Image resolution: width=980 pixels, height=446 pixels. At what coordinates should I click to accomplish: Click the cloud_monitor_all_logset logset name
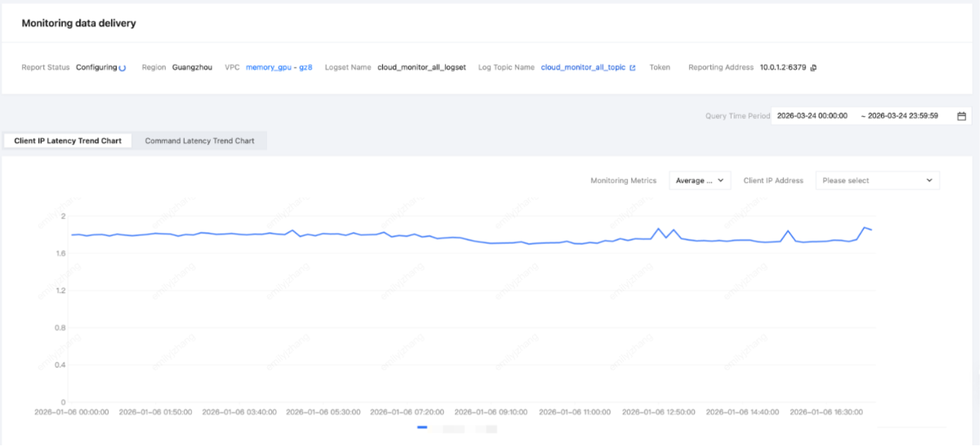tap(422, 68)
